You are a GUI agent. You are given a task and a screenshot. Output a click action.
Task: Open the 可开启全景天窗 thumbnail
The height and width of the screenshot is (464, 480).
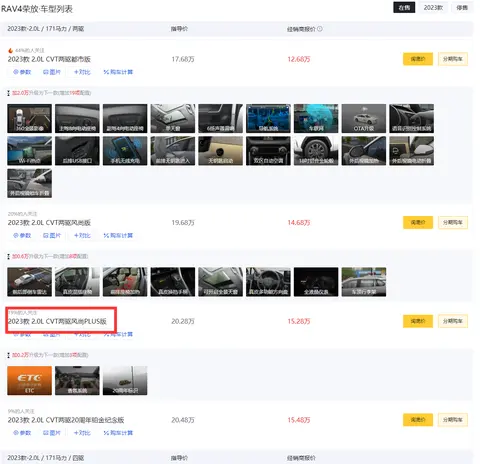(x=221, y=282)
